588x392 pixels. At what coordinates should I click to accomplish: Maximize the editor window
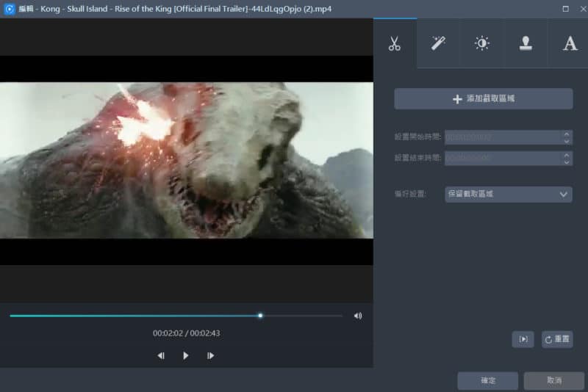[x=565, y=9]
